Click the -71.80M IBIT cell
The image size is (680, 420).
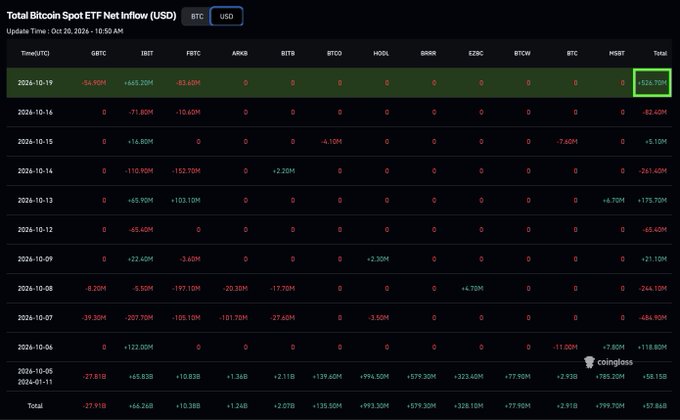[141, 112]
